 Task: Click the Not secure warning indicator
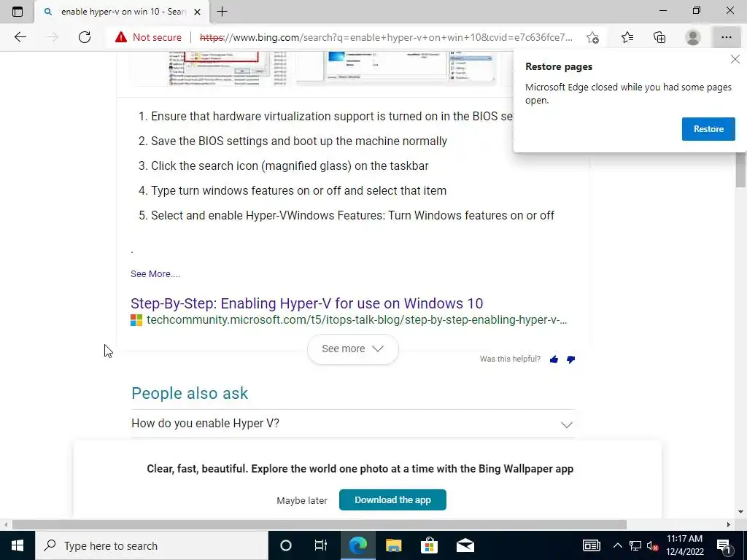pyautogui.click(x=148, y=37)
